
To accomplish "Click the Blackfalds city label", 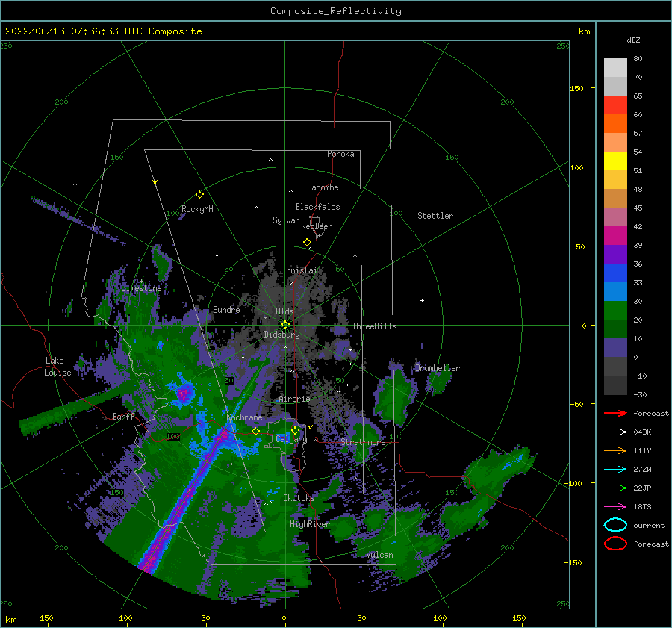I will tap(317, 207).
